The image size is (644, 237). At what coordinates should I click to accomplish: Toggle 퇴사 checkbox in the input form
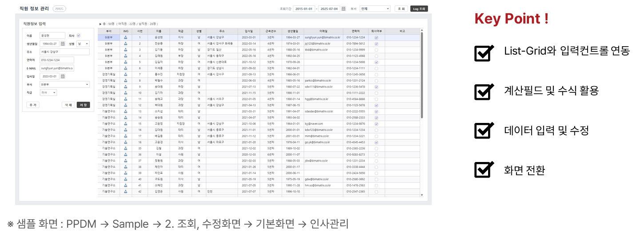(x=79, y=36)
